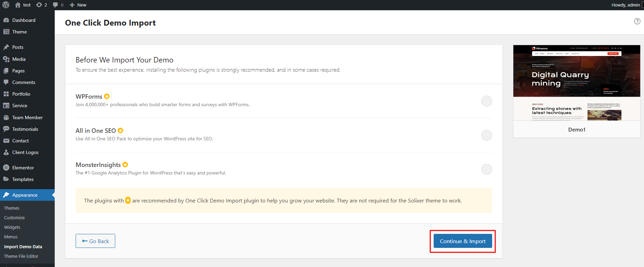The image size is (644, 267).
Task: Click the Service list icon
Action: click(6, 106)
